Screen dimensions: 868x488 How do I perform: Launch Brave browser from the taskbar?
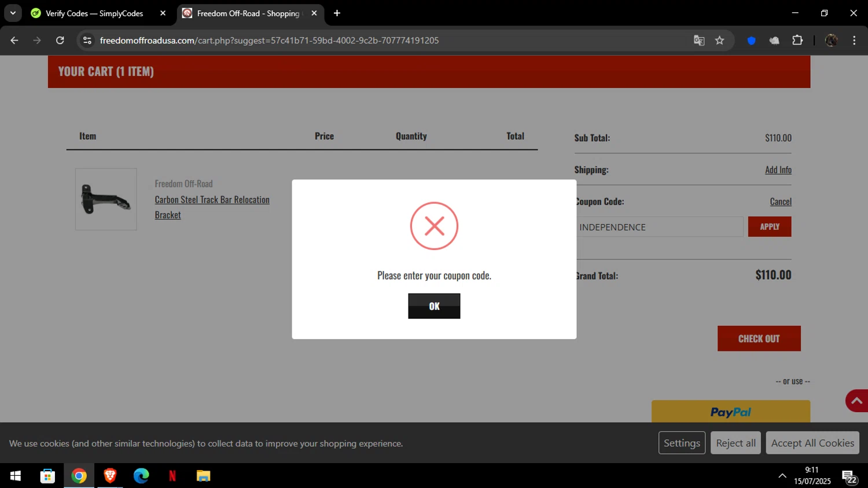110,476
